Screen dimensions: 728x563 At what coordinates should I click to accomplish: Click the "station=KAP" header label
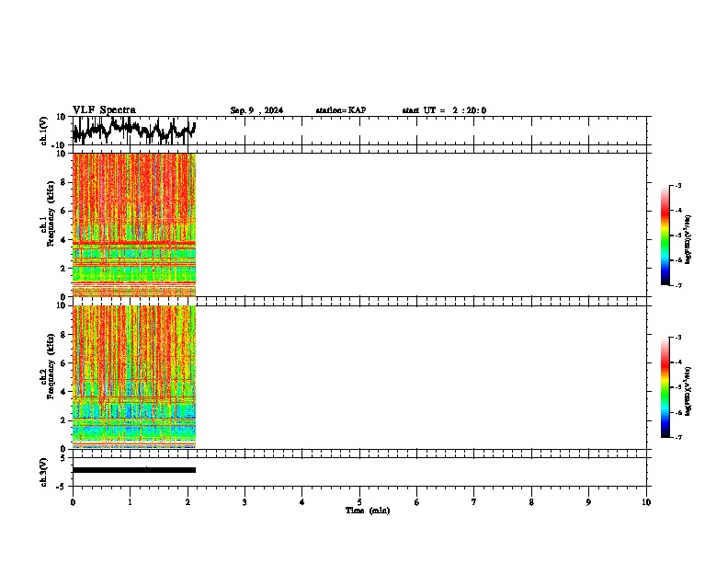341,110
